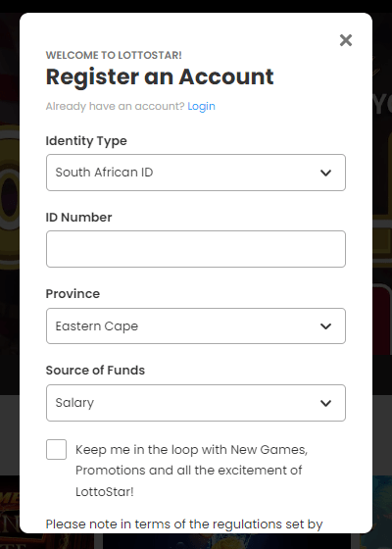Open the Salary source of funds dropdown
This screenshot has width=392, height=549.
point(196,403)
